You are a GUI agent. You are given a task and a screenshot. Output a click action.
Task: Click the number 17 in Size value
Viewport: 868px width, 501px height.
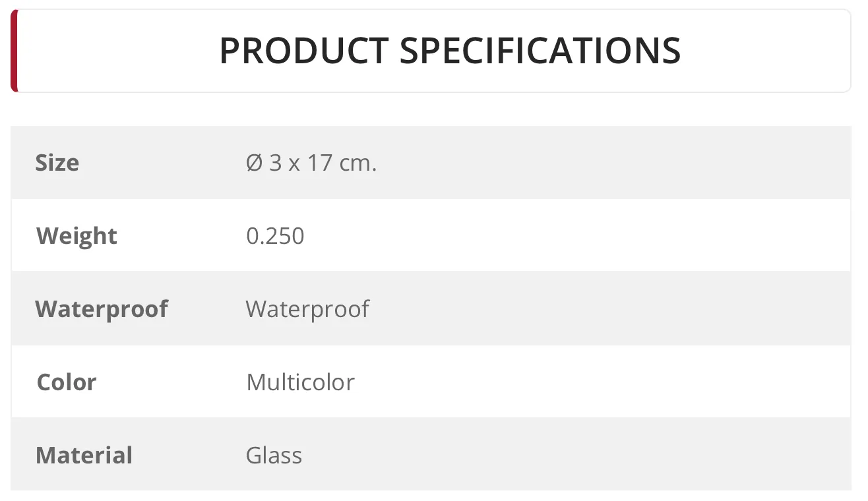[x=320, y=163]
